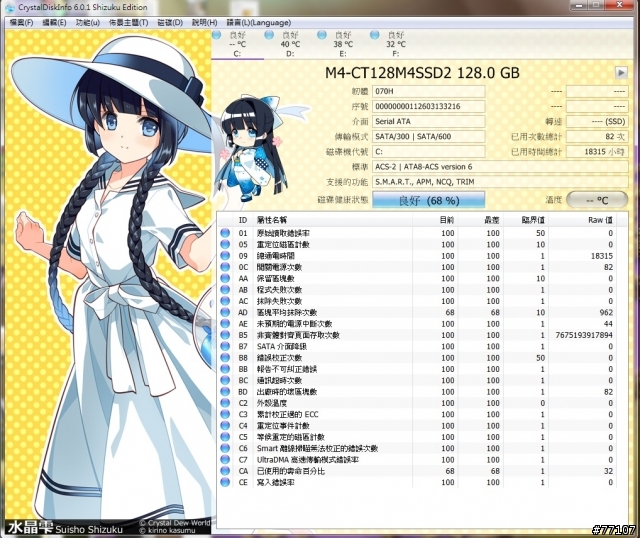Click the features field S.M.A.R.T., APM, NCQ, TRIM
This screenshot has width=640, height=538.
point(500,182)
